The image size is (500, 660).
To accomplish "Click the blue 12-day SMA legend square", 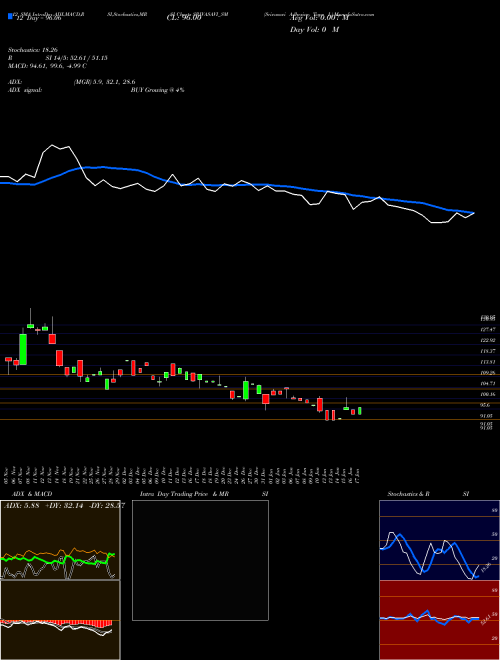I will tap(10, 17).
